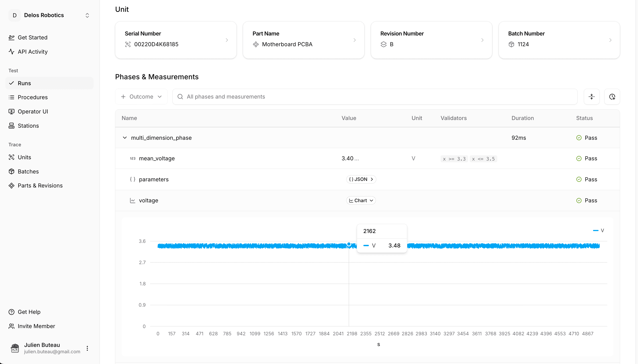
Task: Open the Procedures section
Action: [33, 97]
